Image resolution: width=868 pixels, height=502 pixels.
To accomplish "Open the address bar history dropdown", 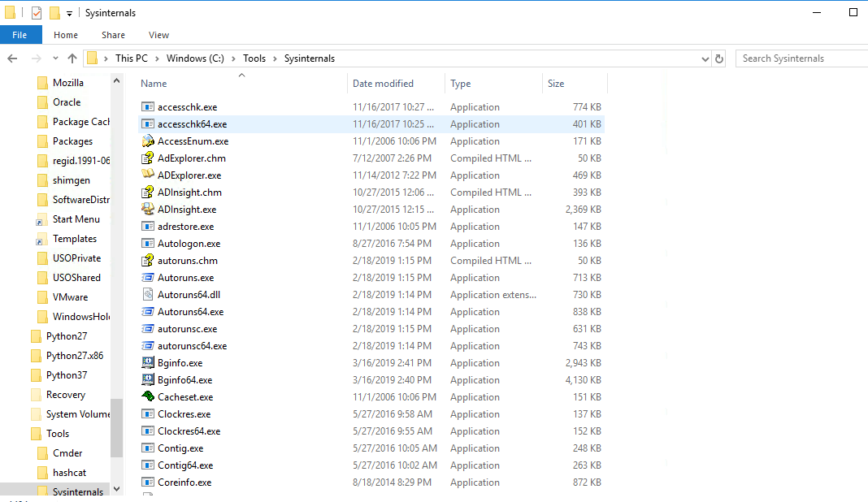I will 705,58.
